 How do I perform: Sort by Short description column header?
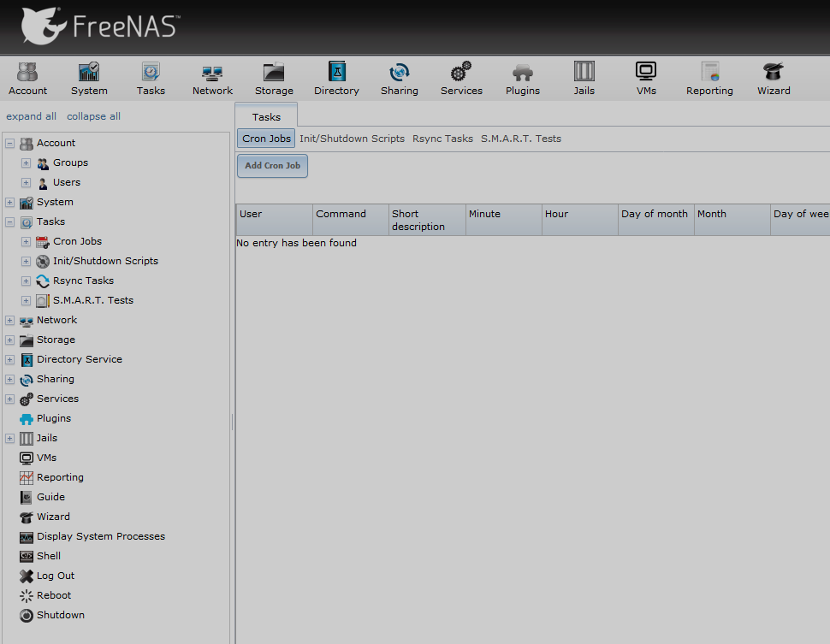point(427,220)
